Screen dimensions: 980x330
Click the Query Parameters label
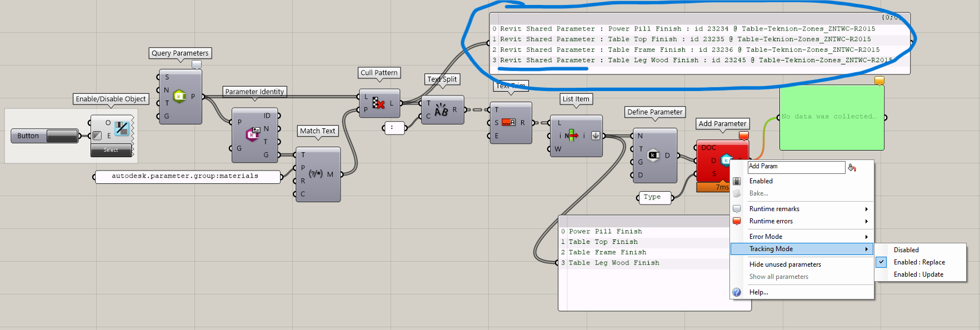click(180, 53)
